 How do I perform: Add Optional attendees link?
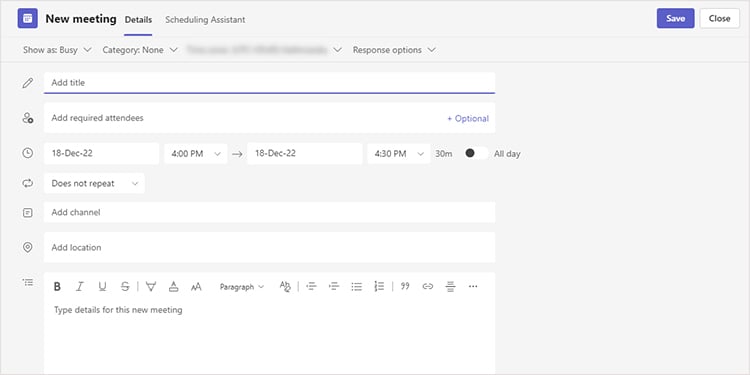(468, 119)
